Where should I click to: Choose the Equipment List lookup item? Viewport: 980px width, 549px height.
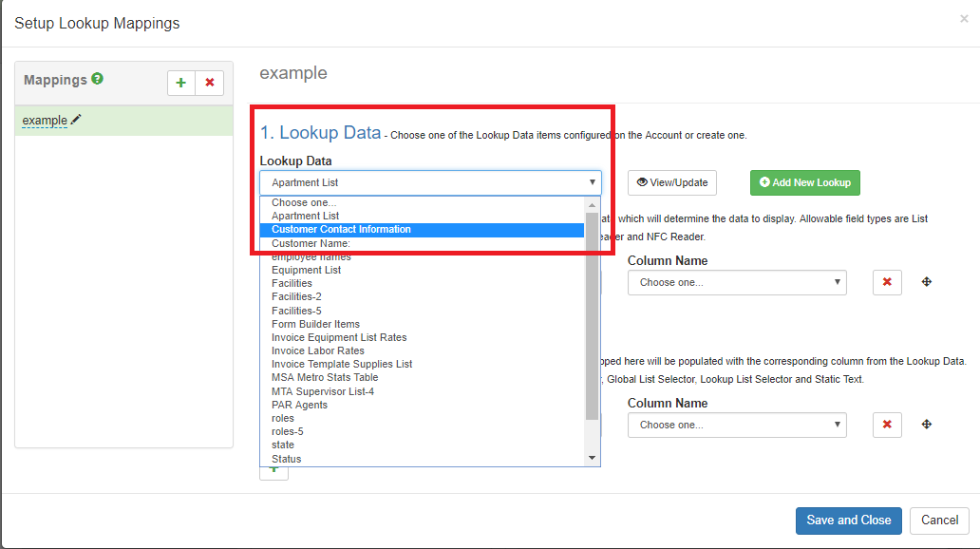point(306,269)
